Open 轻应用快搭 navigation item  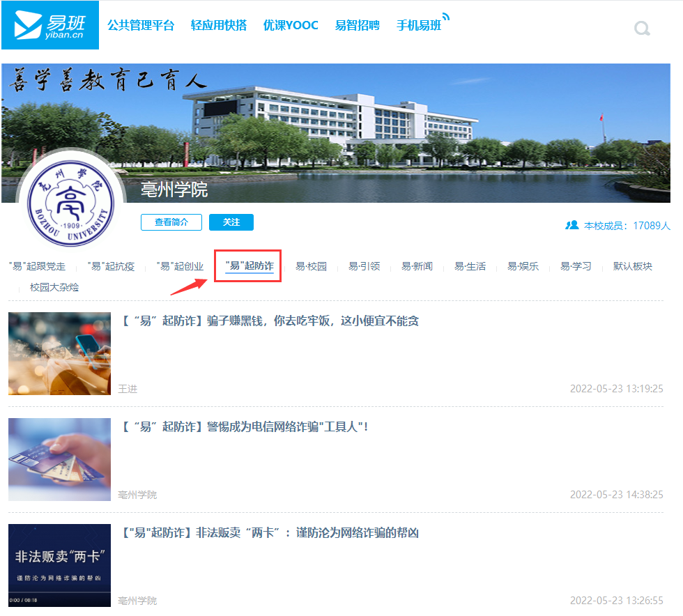pyautogui.click(x=219, y=25)
